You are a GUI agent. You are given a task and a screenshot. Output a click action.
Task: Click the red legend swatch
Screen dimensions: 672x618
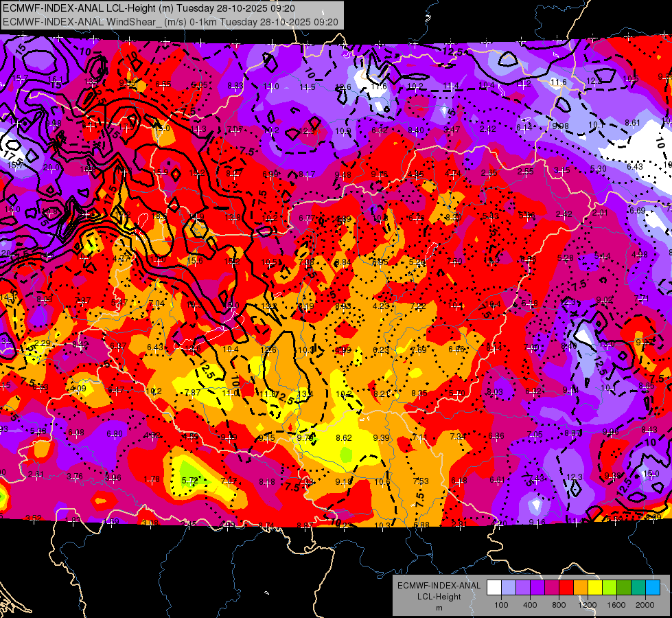point(566,588)
